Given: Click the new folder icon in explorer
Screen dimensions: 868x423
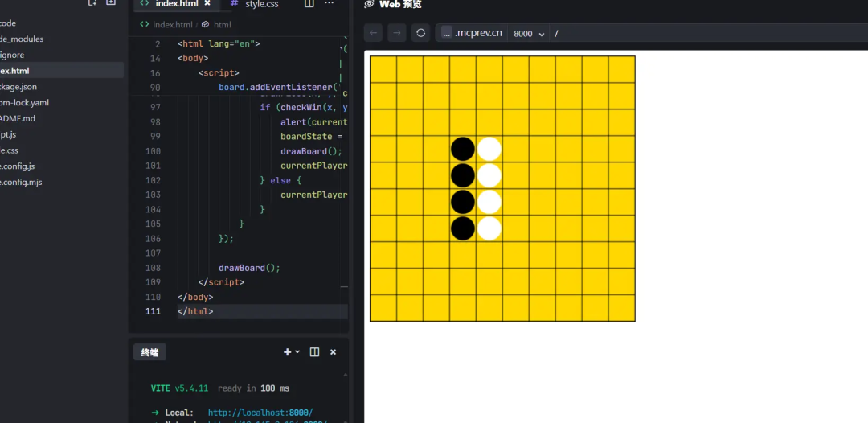Looking at the screenshot, I should tap(111, 3).
